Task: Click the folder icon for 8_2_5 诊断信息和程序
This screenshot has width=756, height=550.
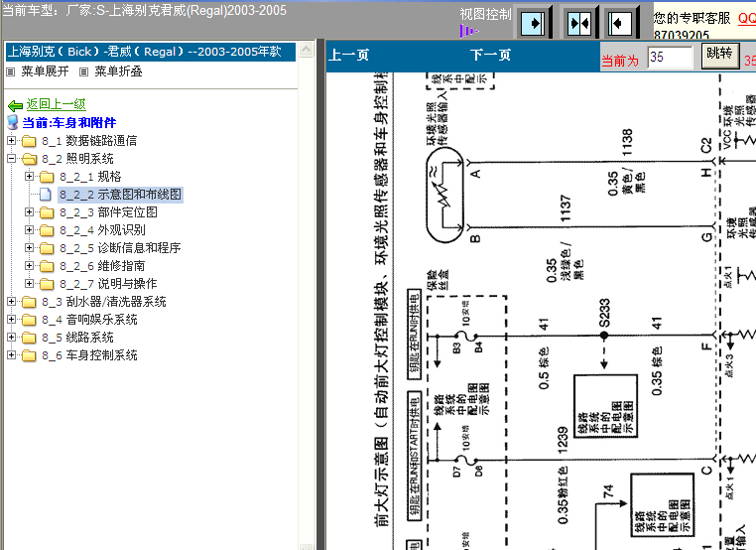Action: click(x=47, y=248)
